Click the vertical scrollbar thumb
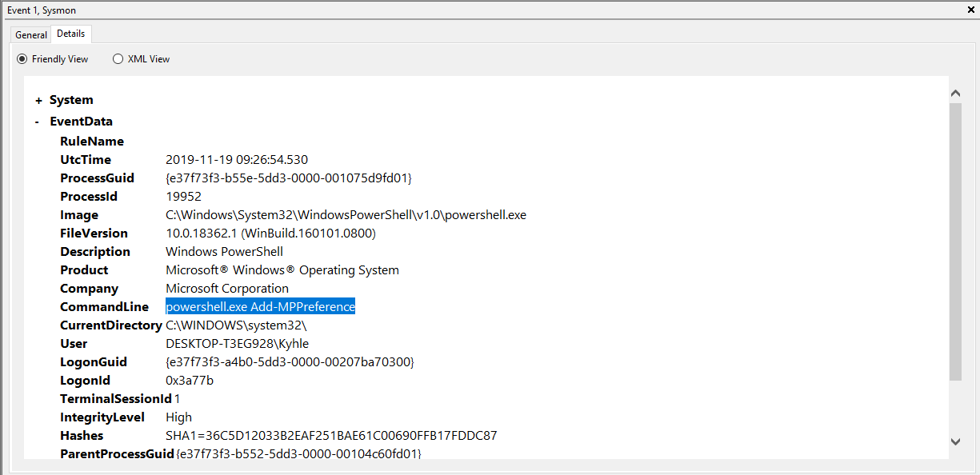The width and height of the screenshot is (980, 475). tap(955, 240)
